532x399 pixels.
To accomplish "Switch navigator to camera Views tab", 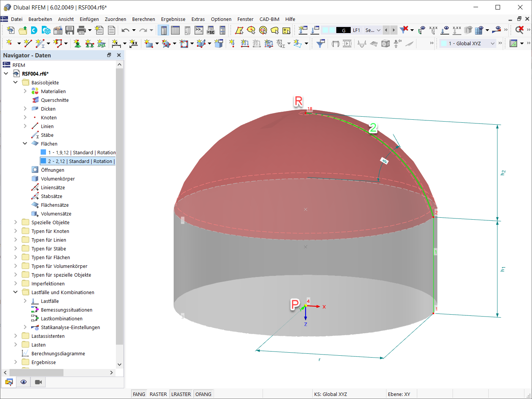I will [38, 382].
